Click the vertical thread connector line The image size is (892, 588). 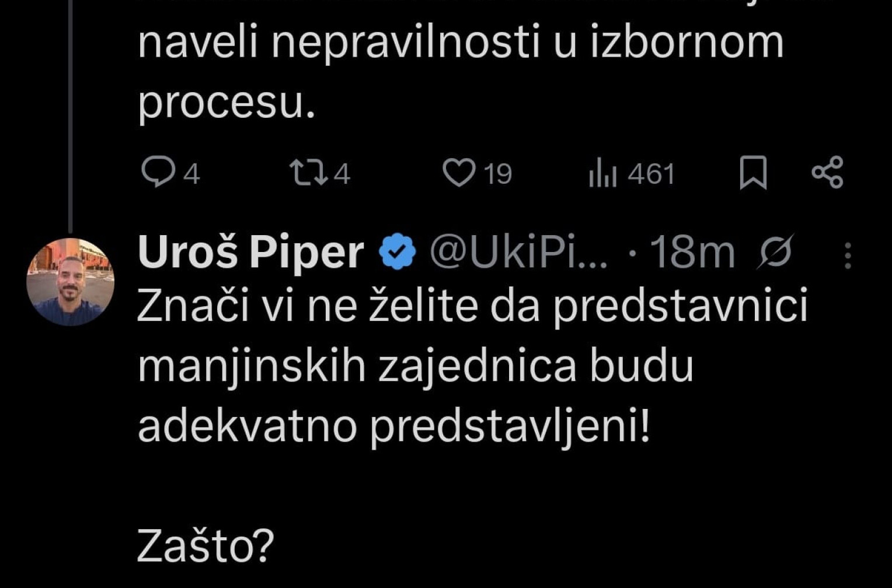[x=71, y=117]
